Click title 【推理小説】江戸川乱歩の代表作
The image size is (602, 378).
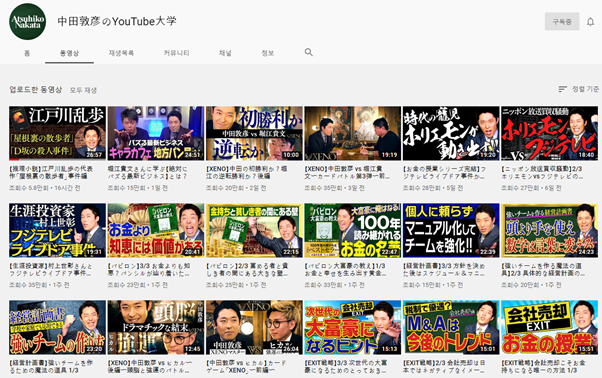51,172
